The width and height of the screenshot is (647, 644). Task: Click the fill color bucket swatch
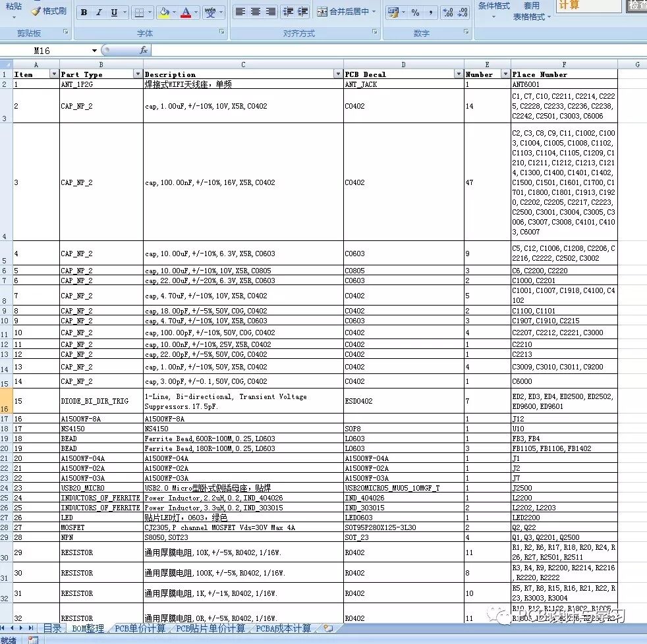[x=163, y=13]
